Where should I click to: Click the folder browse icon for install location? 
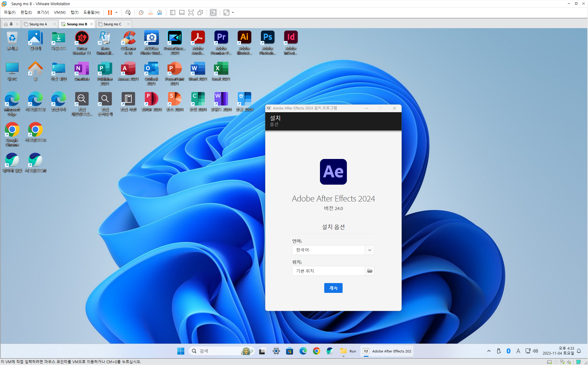369,271
